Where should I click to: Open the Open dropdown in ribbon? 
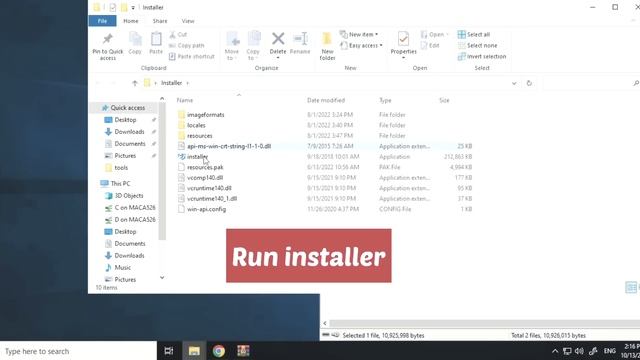pos(434,35)
